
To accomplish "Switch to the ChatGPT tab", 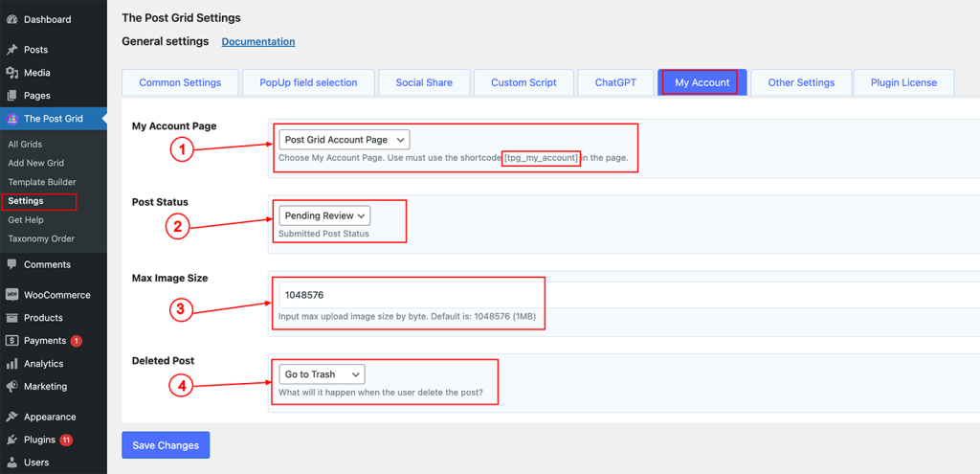I will (615, 82).
